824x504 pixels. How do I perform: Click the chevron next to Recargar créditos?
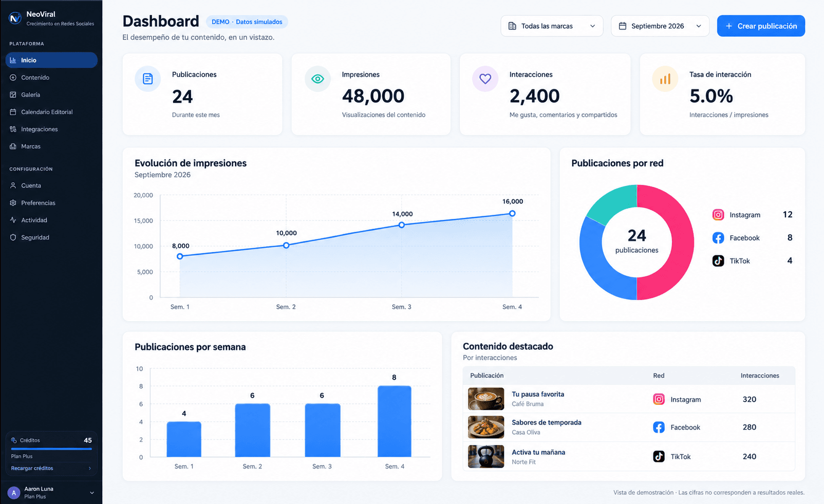(x=90, y=469)
